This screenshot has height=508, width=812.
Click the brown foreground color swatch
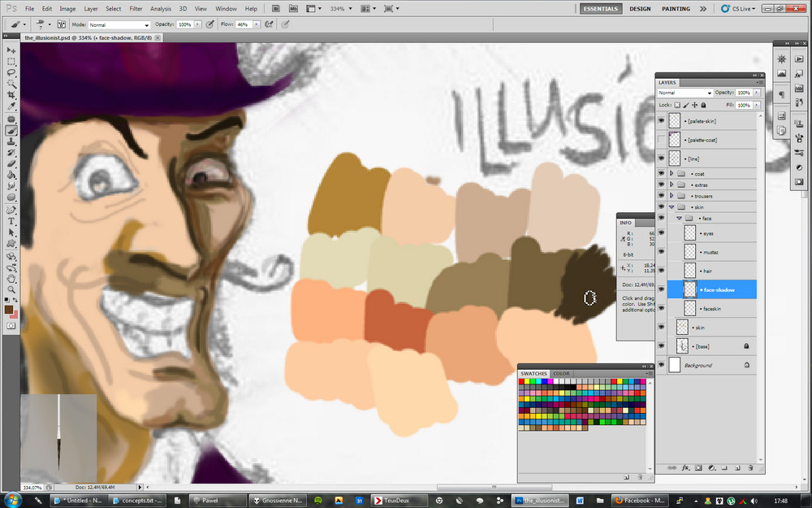tap(9, 309)
